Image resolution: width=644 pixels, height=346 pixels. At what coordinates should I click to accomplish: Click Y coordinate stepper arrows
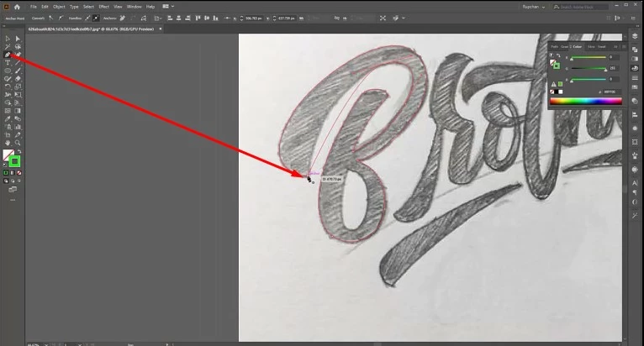pyautogui.click(x=274, y=18)
